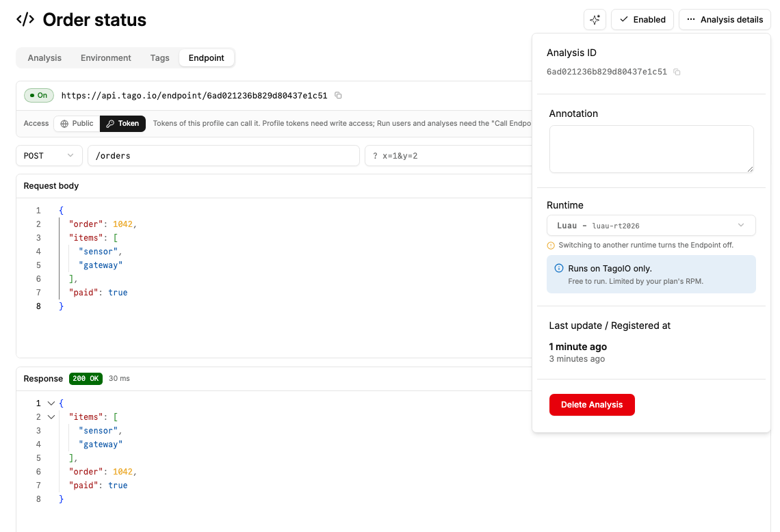Click the "3 minutes ago" registered text
780x532 pixels.
point(577,359)
